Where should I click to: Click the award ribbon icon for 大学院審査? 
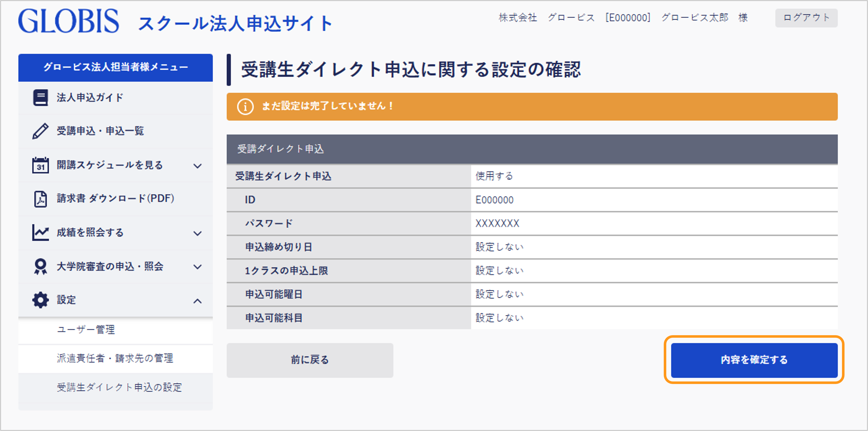coord(40,266)
